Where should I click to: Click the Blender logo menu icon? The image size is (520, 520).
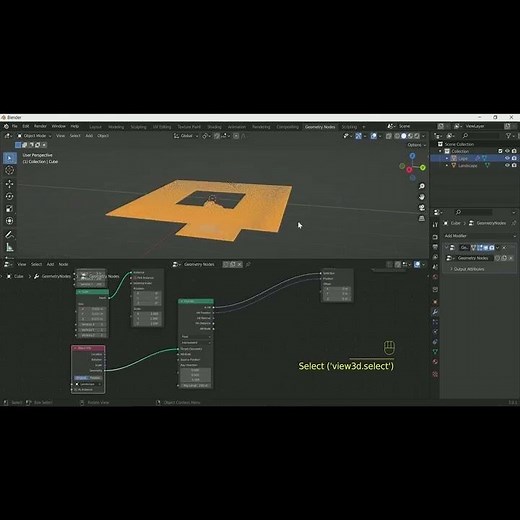tap(6, 126)
